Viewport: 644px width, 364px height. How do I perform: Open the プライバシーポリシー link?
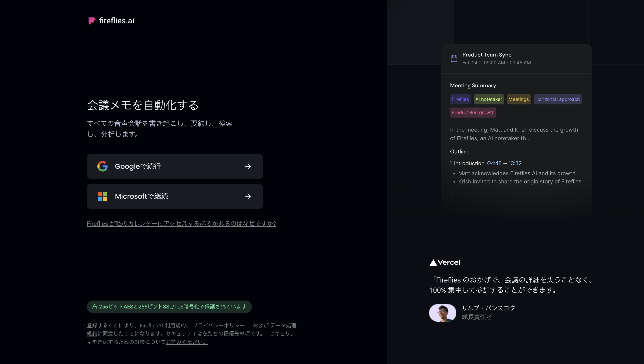click(x=219, y=325)
